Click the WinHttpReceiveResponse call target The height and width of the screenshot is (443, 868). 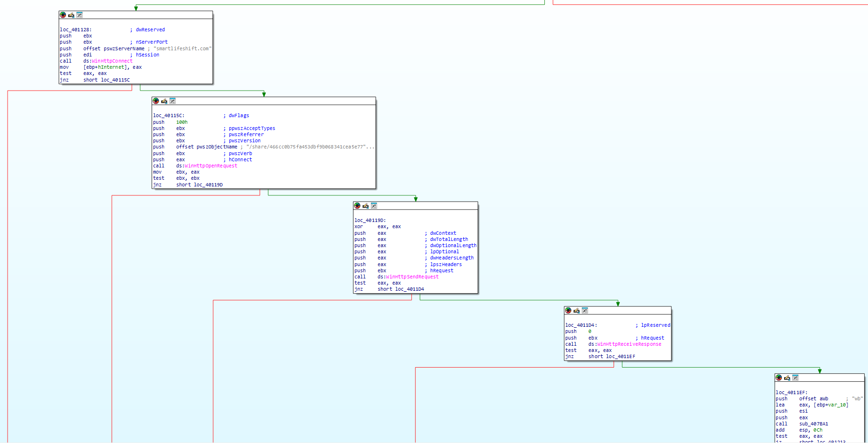[x=629, y=344]
